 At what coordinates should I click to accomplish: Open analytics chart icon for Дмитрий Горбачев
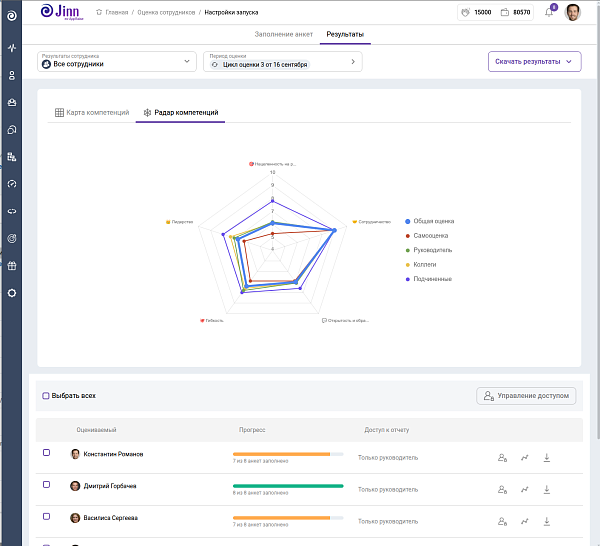(525, 489)
